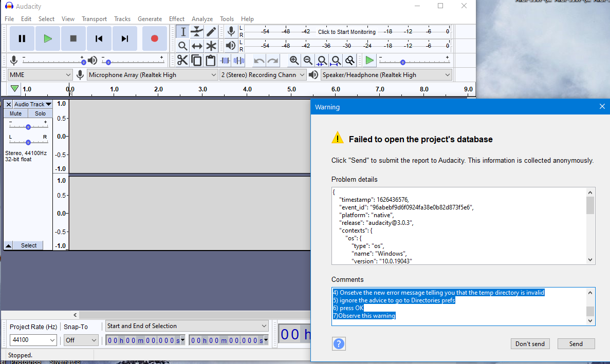Click the Play-at-speed green arrow
Screen dimensions: 610x364
tap(369, 60)
